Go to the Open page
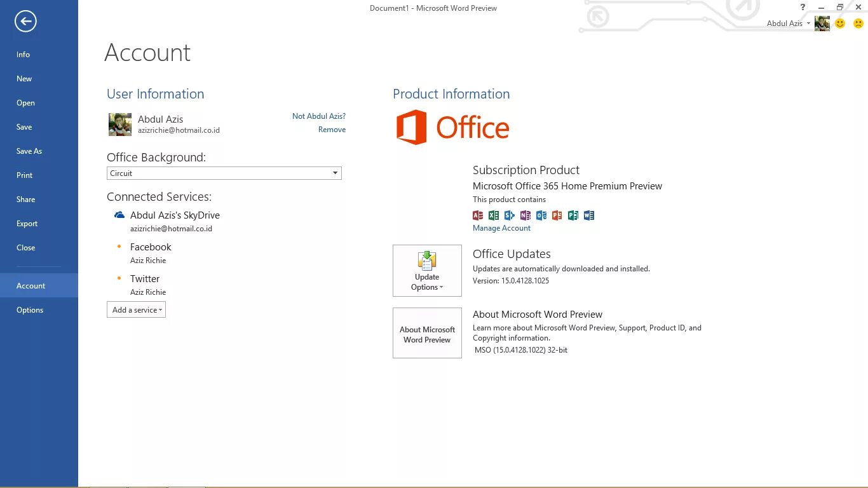This screenshot has height=488, width=868. 39,103
